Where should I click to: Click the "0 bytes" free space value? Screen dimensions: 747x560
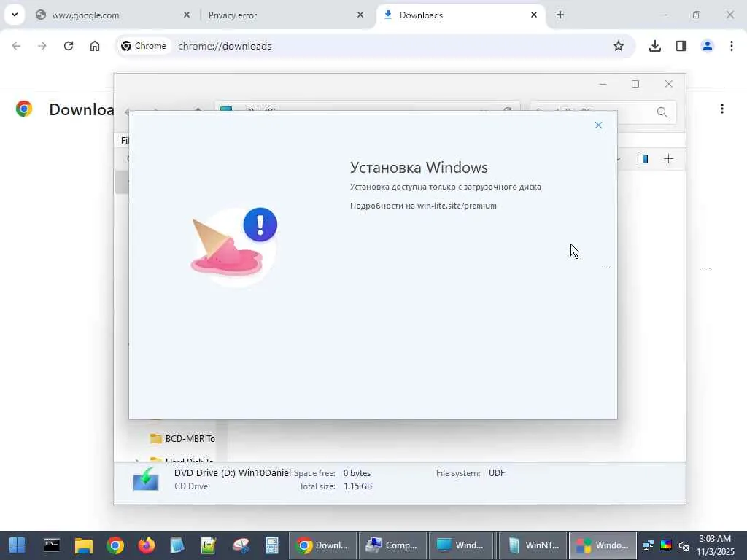pyautogui.click(x=357, y=472)
